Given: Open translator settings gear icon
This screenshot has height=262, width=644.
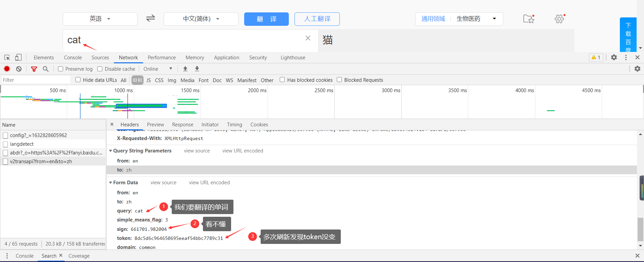Looking at the screenshot, I should click(x=559, y=19).
